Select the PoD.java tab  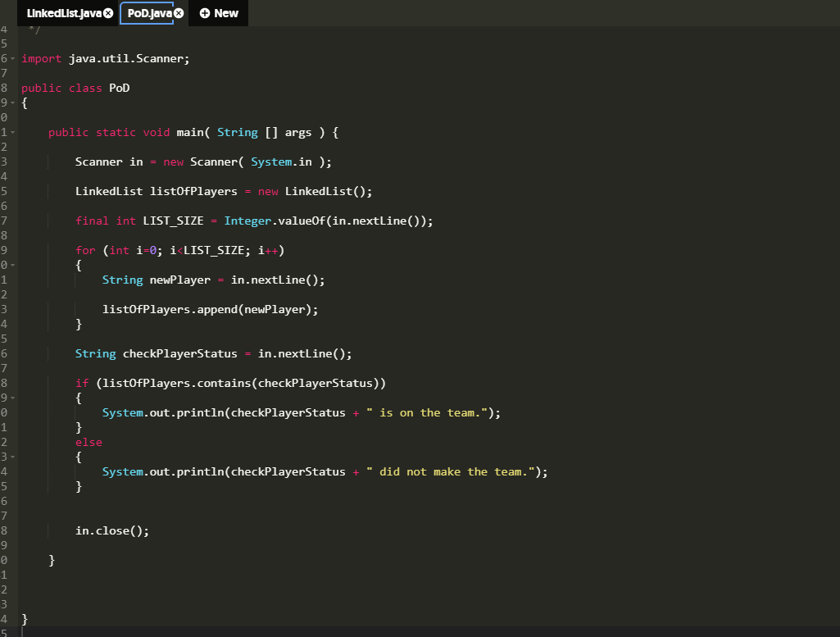point(149,13)
